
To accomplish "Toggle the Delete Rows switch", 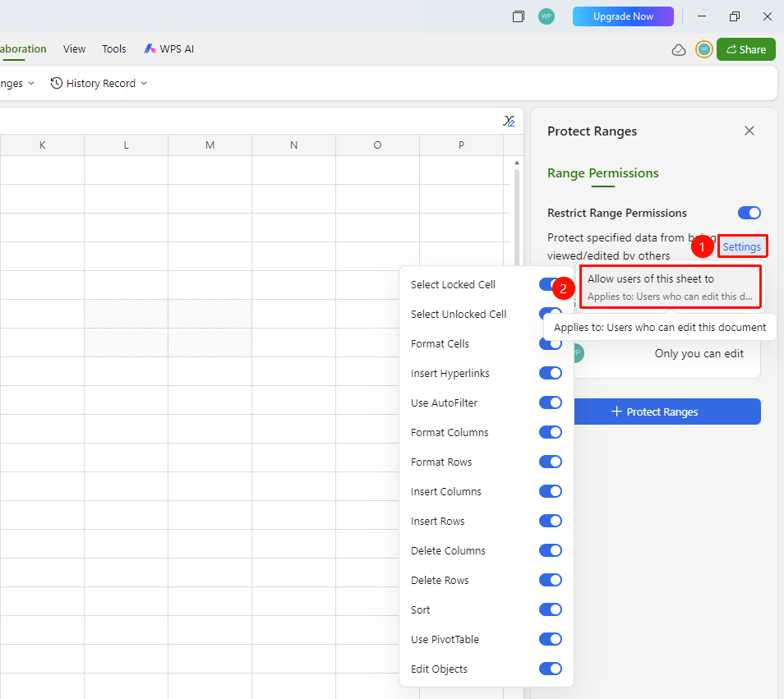I will coord(551,580).
